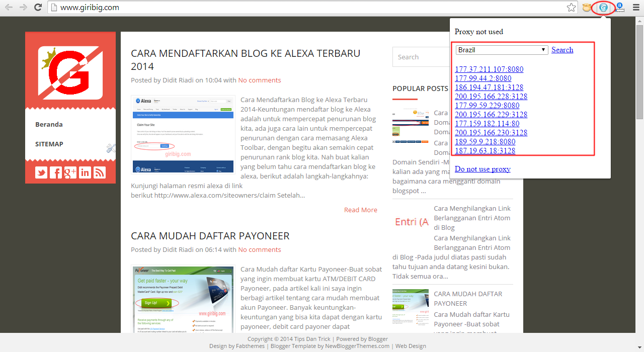This screenshot has height=352, width=644.
Task: Open the Brazil country dropdown
Action: (x=502, y=50)
